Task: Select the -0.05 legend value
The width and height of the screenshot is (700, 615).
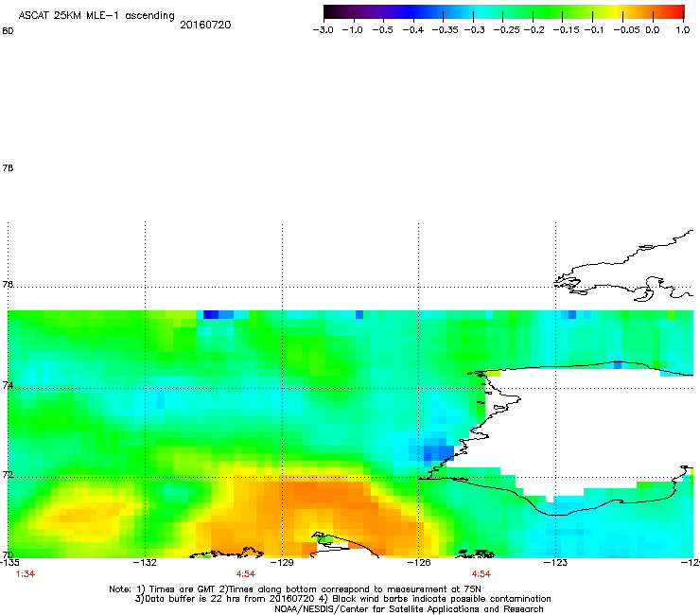Action: click(x=627, y=30)
